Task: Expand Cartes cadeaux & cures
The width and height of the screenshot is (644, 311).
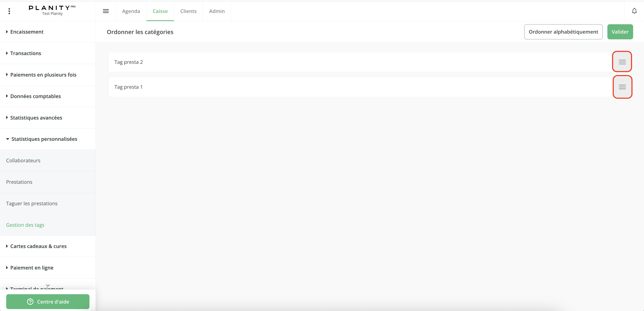Action: 48,246
